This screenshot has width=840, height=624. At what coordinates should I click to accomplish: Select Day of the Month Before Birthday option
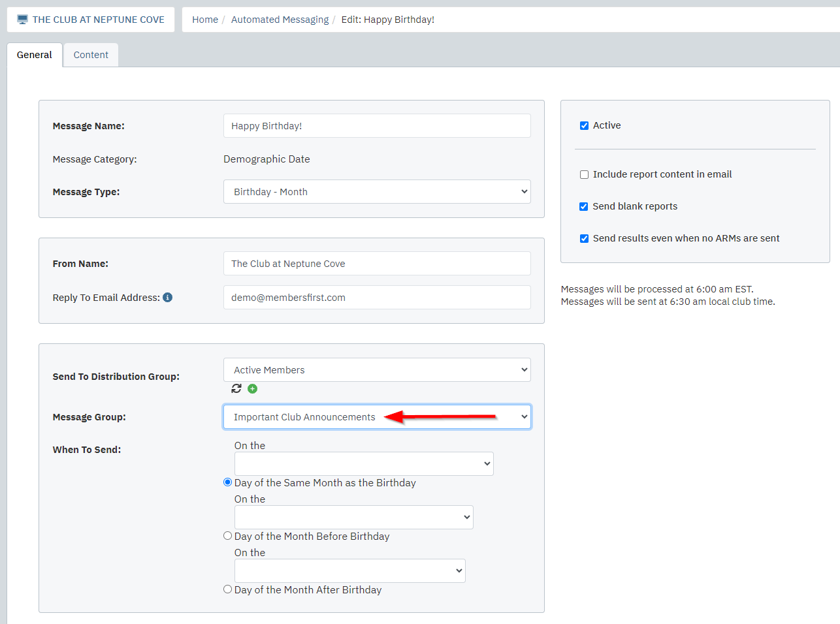pos(227,536)
